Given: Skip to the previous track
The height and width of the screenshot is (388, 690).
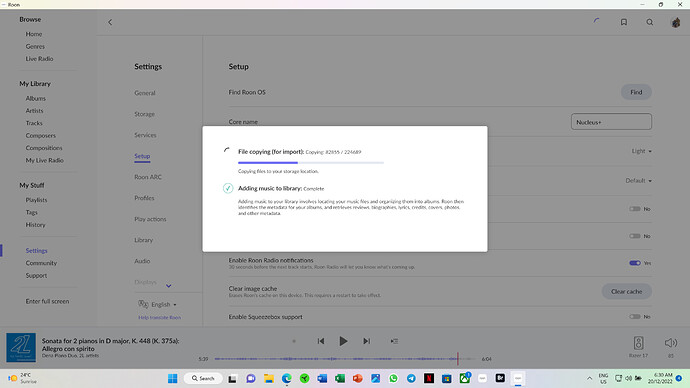Looking at the screenshot, I should coord(321,341).
